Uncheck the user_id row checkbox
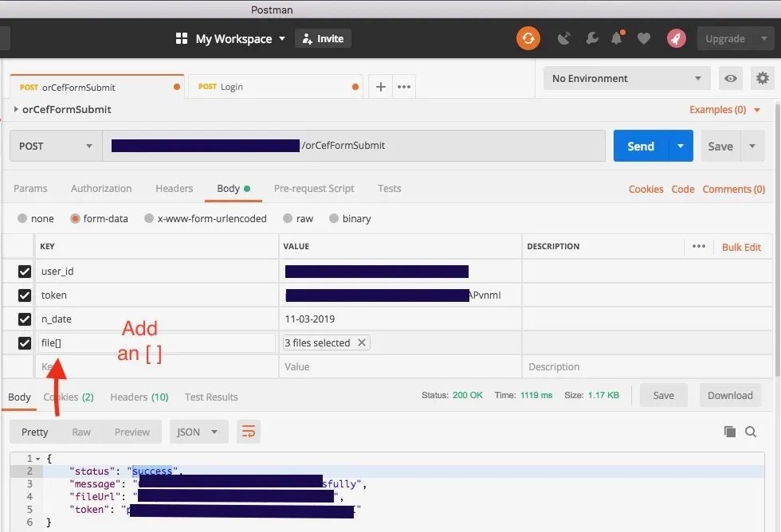The image size is (781, 532). [25, 272]
